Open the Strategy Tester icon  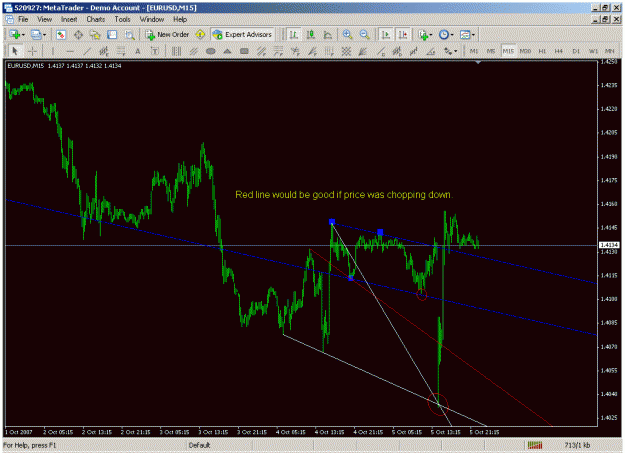point(129,35)
